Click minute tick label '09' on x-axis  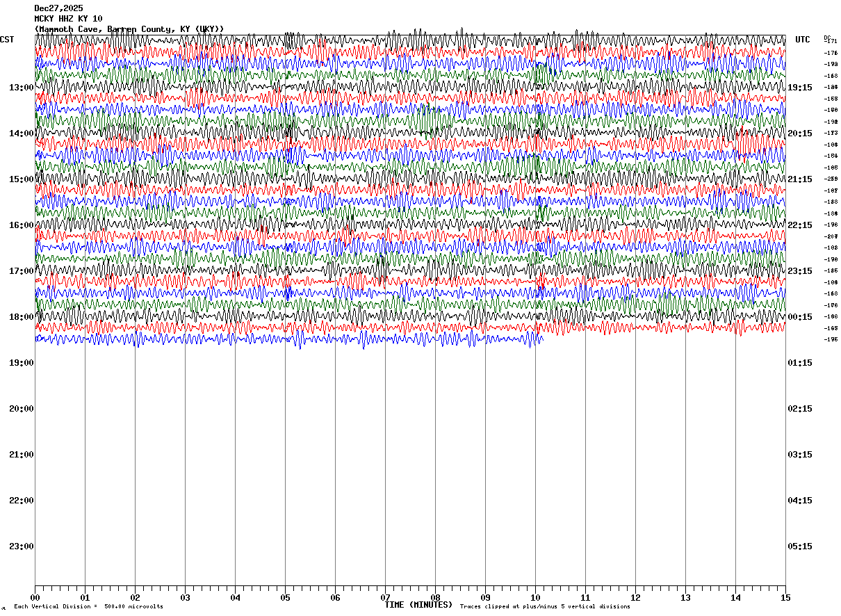(x=485, y=598)
